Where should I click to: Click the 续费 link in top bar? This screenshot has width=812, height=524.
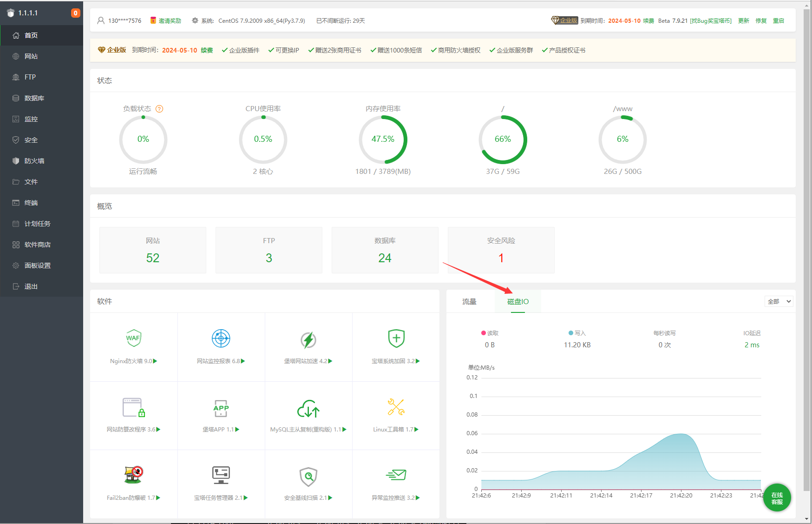648,21
